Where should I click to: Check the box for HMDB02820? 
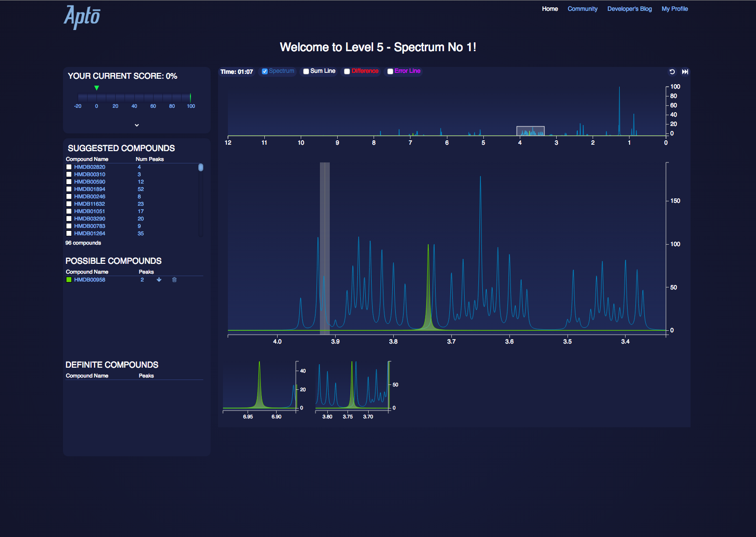(x=69, y=167)
